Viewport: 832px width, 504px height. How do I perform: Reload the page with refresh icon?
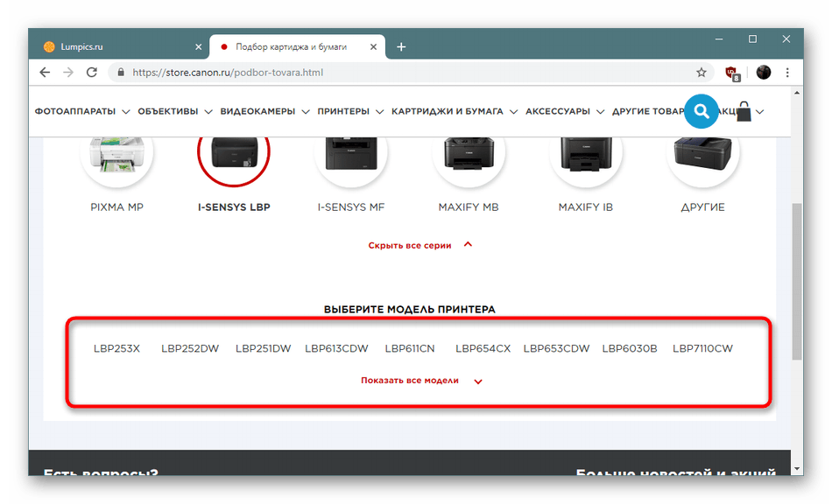pyautogui.click(x=92, y=73)
